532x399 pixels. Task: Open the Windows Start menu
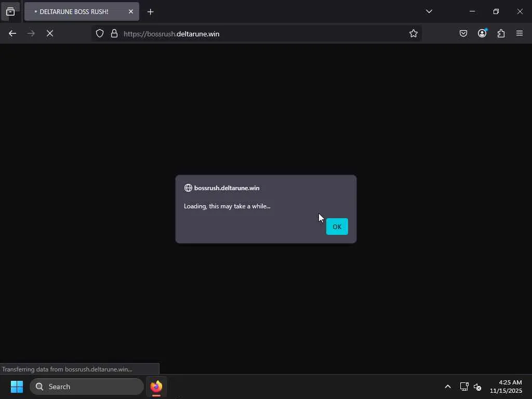tap(17, 387)
